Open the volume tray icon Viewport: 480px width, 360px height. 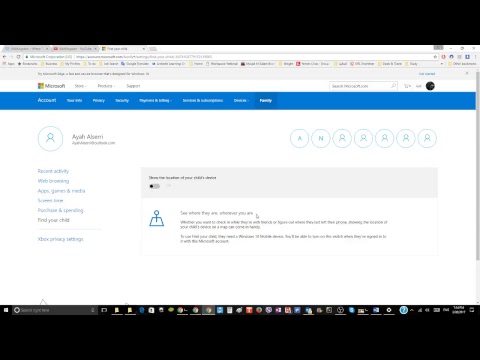tap(428, 310)
